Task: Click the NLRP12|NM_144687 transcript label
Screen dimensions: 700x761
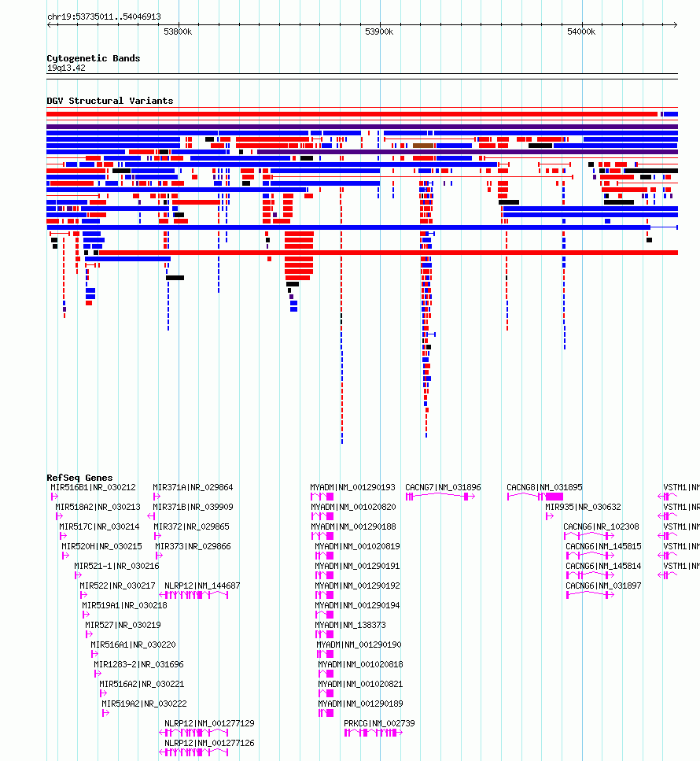Action: tap(202, 586)
